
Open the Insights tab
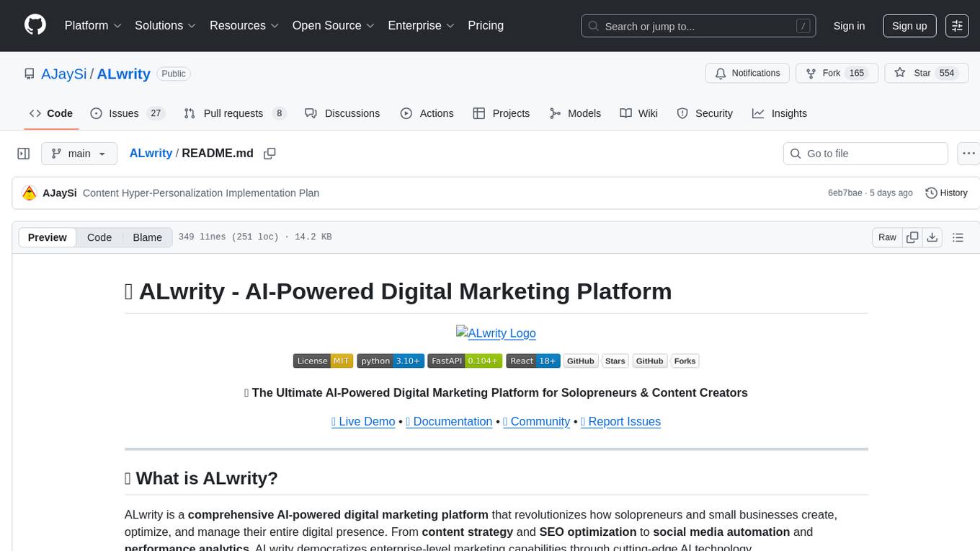780,113
